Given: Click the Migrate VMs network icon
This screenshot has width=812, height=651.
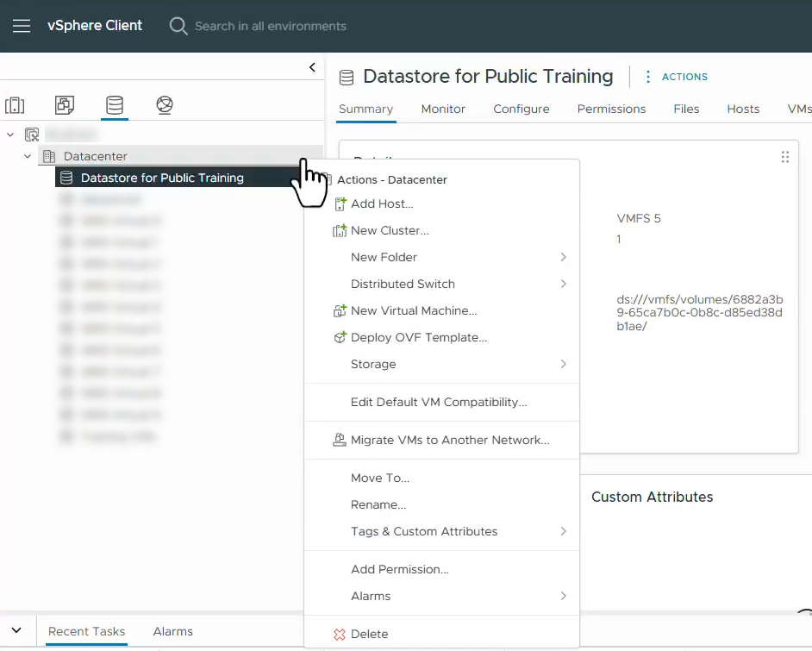Looking at the screenshot, I should [340, 441].
